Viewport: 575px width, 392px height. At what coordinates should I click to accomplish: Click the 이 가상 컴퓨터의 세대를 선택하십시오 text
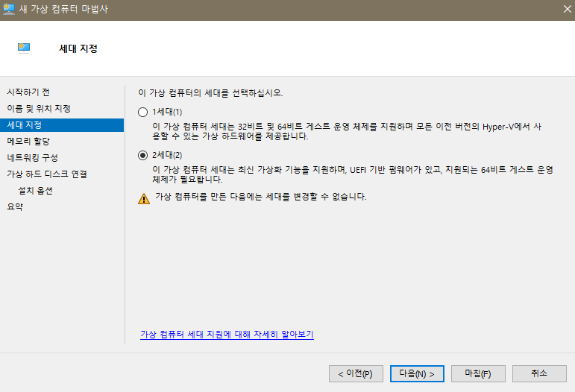[210, 92]
